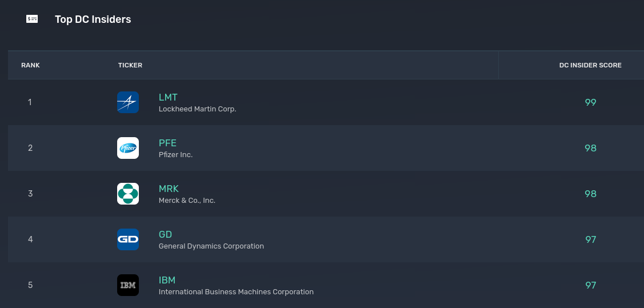Click rank number 5 in IBM row
Screen dimensions: 644x308
(30, 285)
